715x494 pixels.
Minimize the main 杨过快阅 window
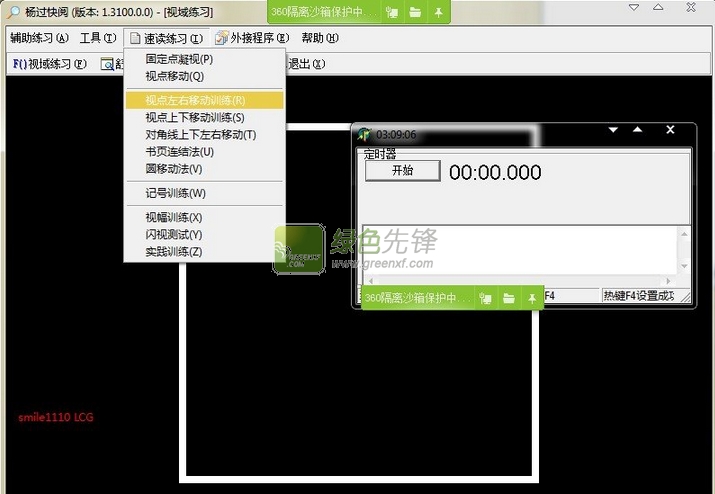(634, 7)
